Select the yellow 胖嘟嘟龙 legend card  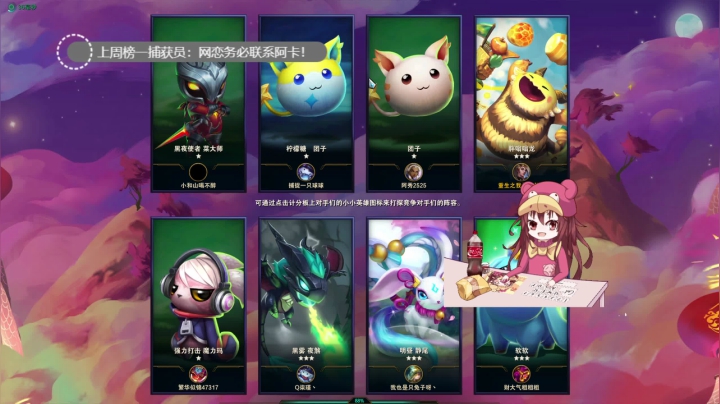[x=522, y=104]
